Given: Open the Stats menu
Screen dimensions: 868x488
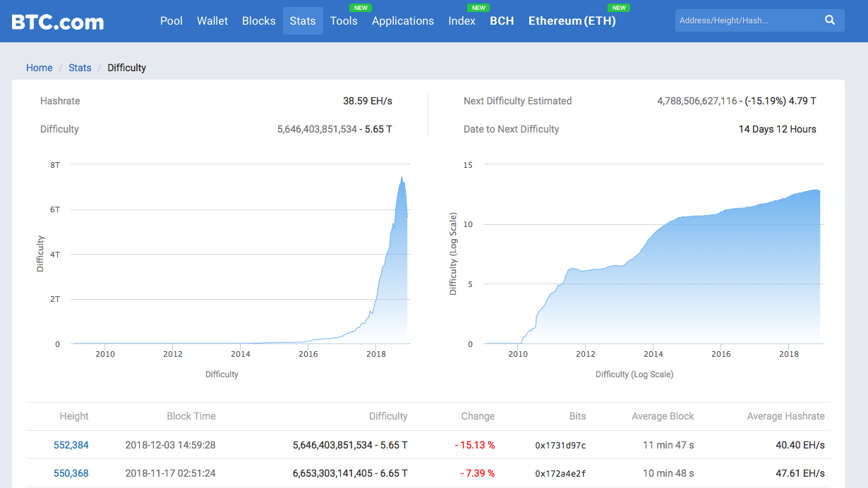Looking at the screenshot, I should tap(303, 21).
